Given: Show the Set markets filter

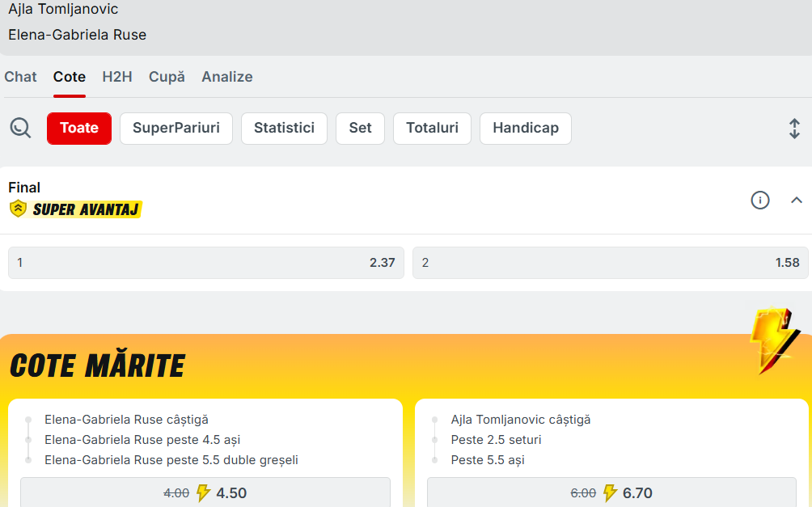Looking at the screenshot, I should 361,128.
